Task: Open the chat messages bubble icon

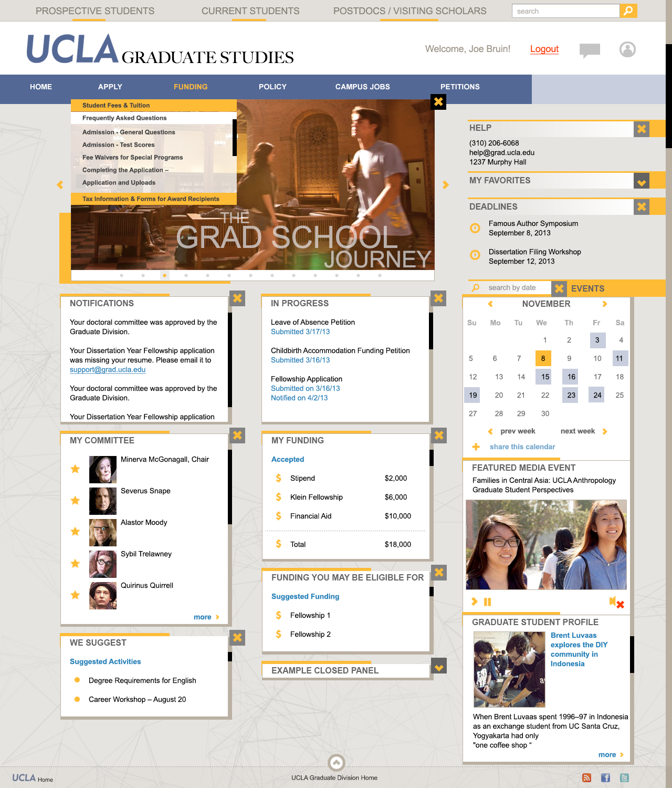Action: pyautogui.click(x=590, y=50)
